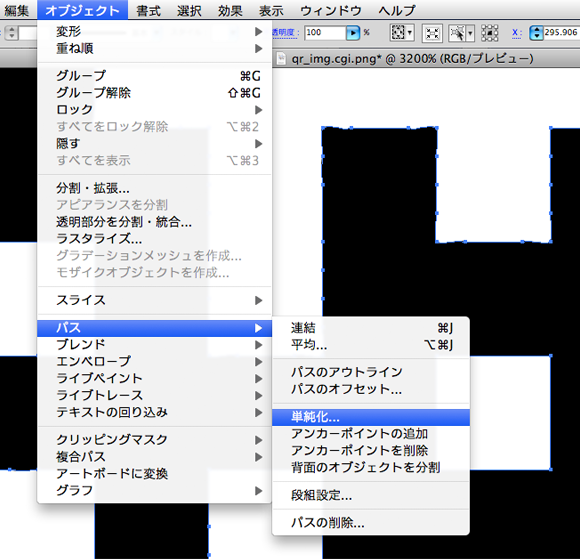Select 分割・拡張... menu item
The height and width of the screenshot is (559, 580).
point(155,188)
